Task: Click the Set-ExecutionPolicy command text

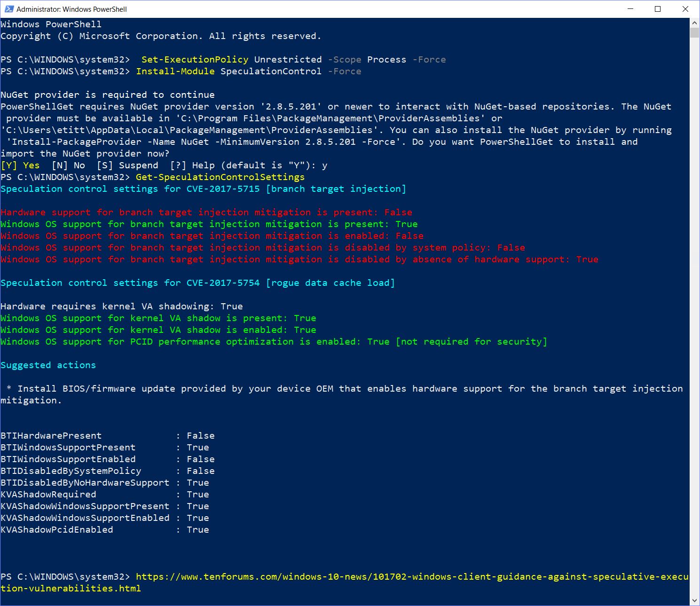Action: click(195, 60)
